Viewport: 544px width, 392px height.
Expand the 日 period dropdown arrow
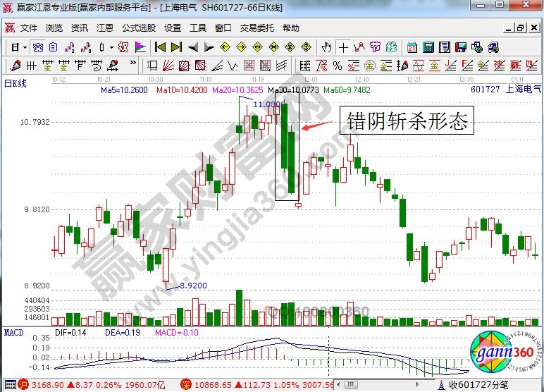25,47
